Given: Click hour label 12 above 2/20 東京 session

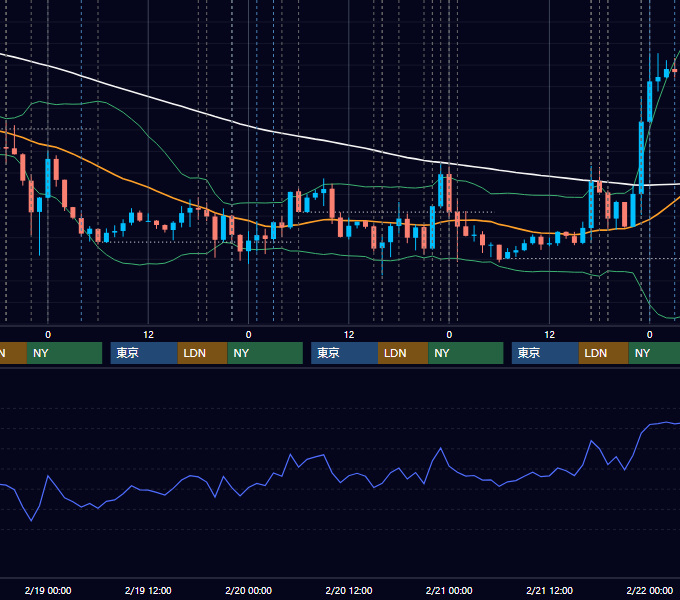Looking at the screenshot, I should 349,335.
